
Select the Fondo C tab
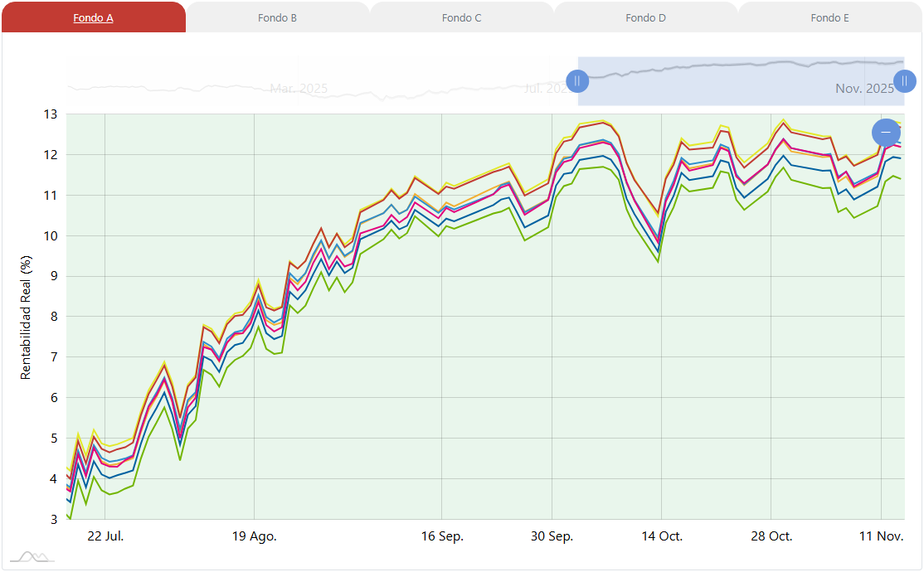(461, 17)
